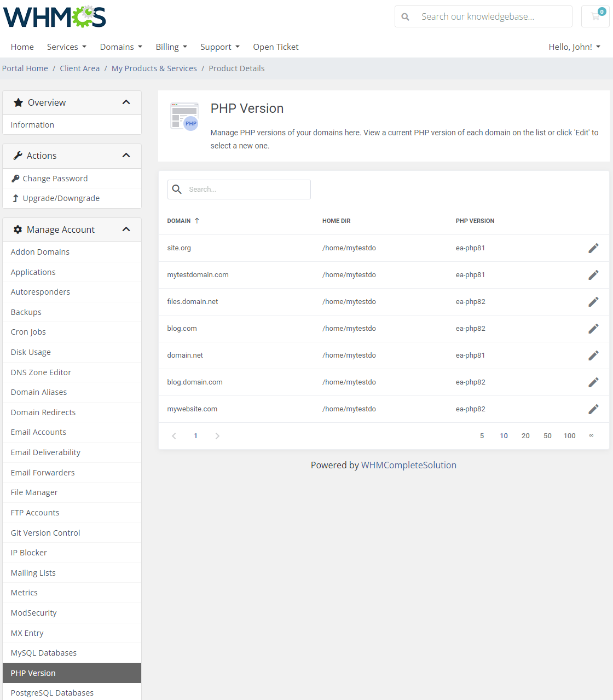
Task: Show unlimited entries per page
Action: click(x=591, y=436)
